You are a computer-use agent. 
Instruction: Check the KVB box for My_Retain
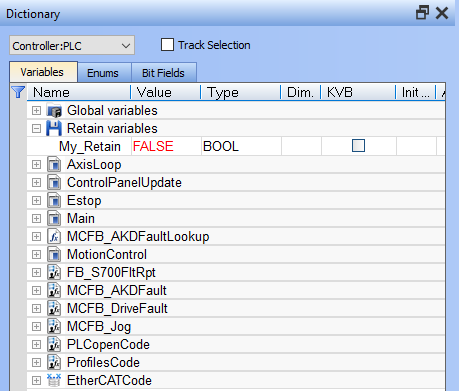pos(359,146)
